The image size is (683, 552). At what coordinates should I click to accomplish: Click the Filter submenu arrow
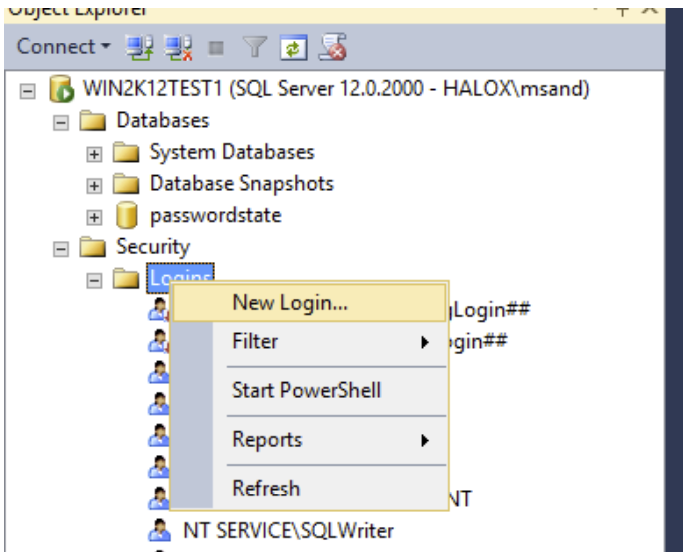pos(425,342)
